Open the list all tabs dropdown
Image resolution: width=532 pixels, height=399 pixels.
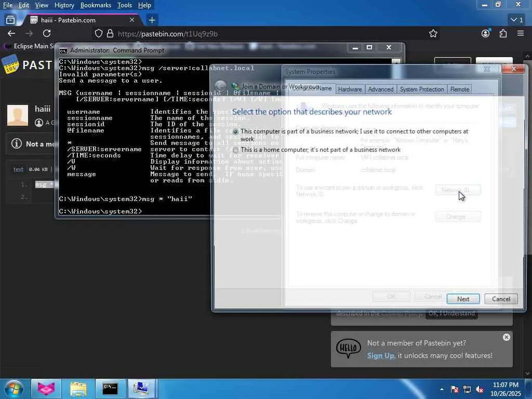517,20
